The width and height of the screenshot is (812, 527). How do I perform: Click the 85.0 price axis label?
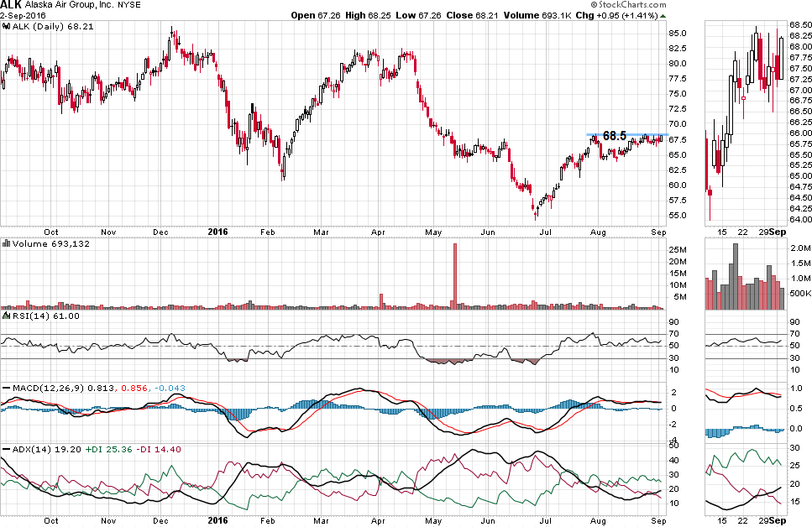click(x=678, y=33)
